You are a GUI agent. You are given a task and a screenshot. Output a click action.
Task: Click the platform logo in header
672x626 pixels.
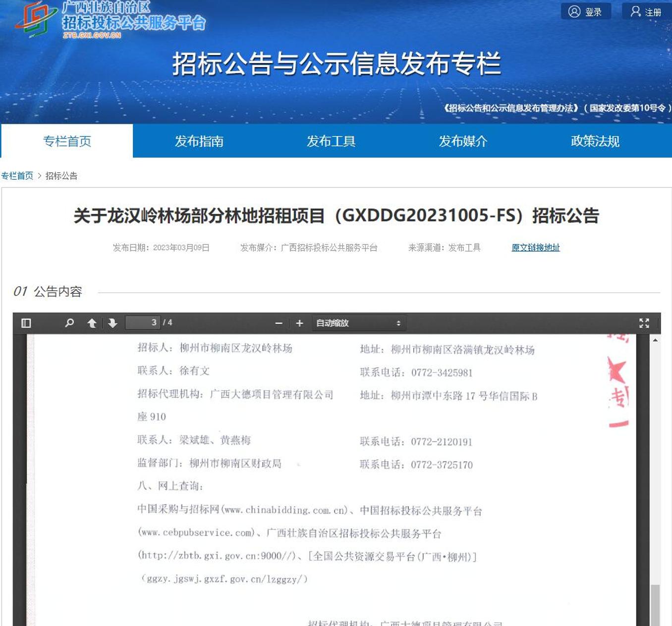point(36,20)
